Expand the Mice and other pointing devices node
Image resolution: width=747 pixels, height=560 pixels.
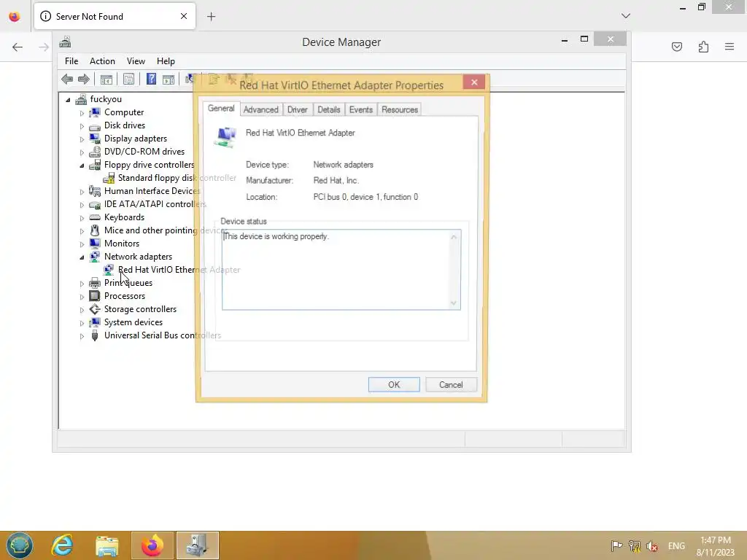82,231
